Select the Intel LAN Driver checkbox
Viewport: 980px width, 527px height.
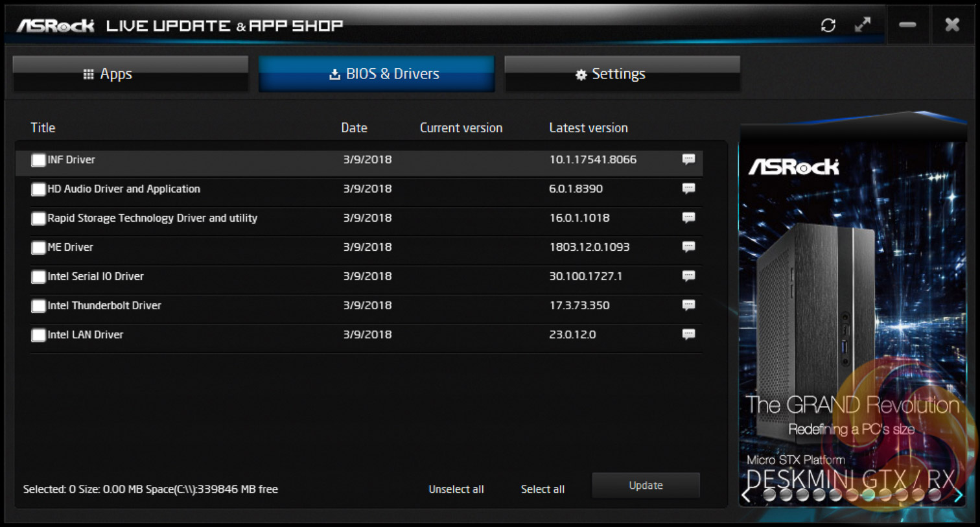38,335
